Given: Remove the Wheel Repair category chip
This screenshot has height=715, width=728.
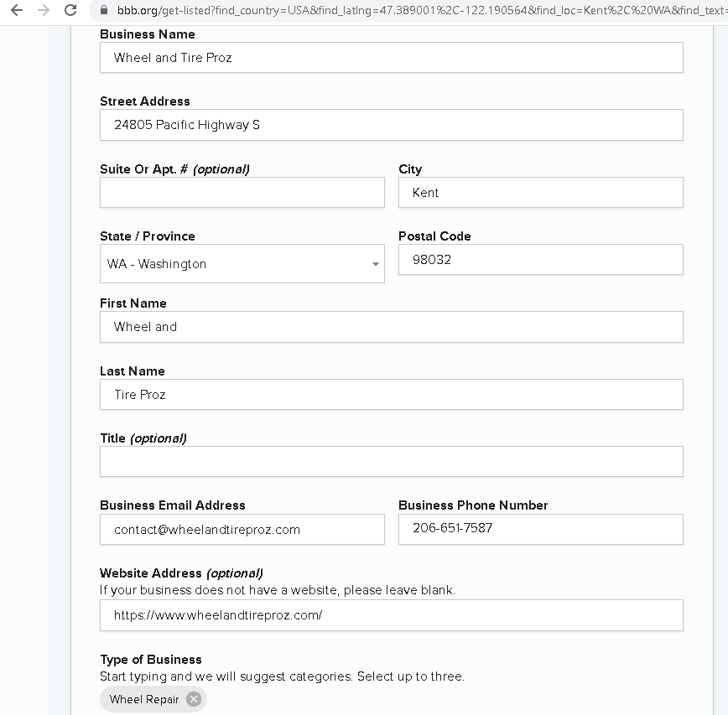Looking at the screenshot, I should (x=194, y=699).
